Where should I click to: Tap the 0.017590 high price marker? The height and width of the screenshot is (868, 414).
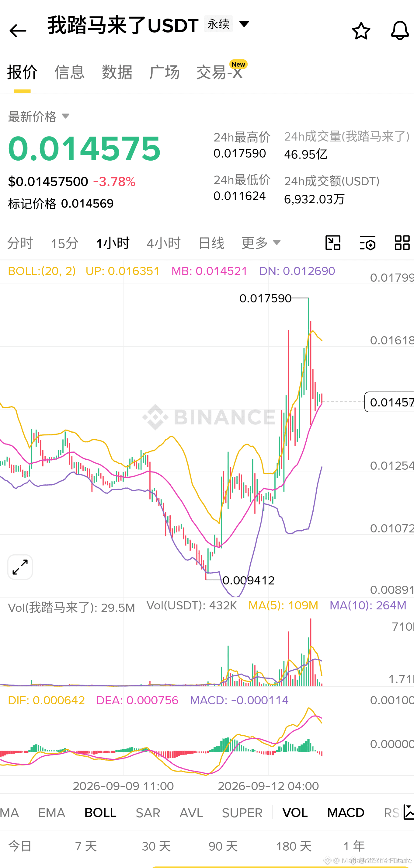pos(265,298)
